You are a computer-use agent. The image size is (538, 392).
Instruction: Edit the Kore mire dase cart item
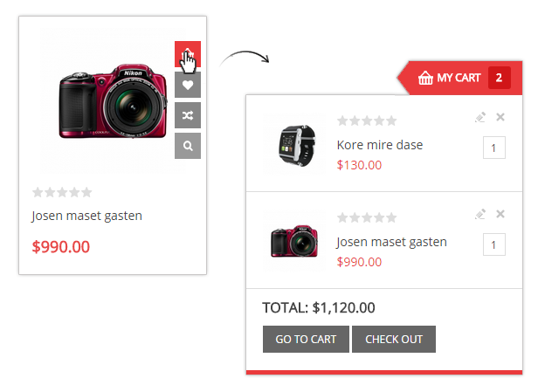point(480,117)
